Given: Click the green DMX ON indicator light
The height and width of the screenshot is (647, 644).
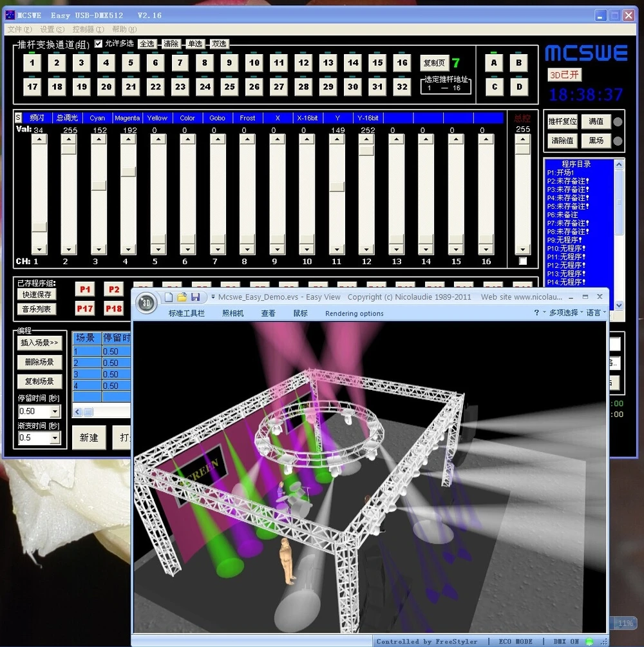Looking at the screenshot, I should [x=589, y=641].
